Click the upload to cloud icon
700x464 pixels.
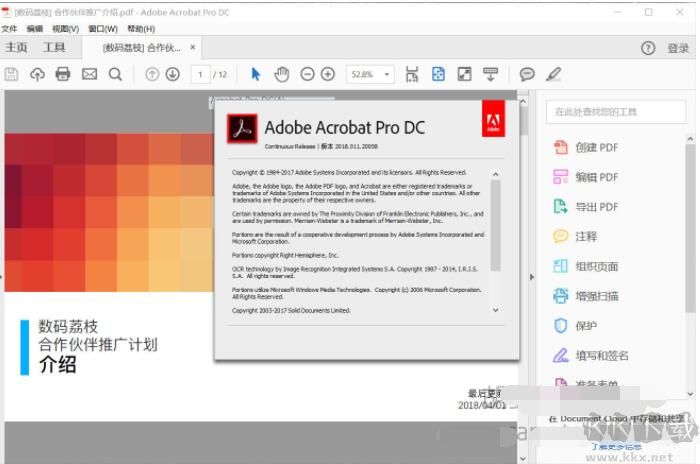37,74
